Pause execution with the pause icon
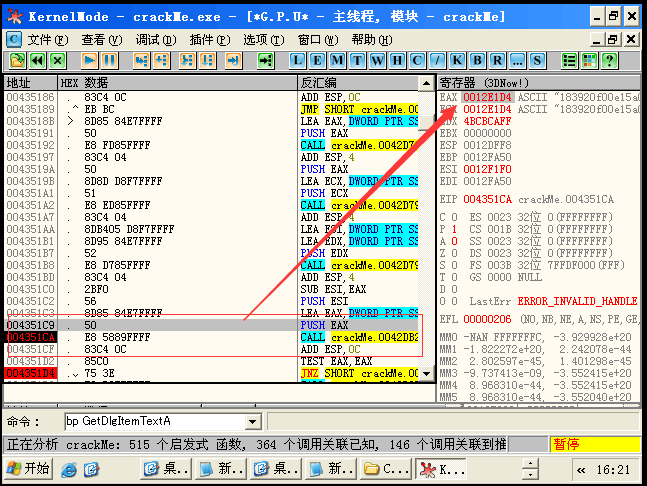Viewport: 647px width, 486px height. pos(109,61)
